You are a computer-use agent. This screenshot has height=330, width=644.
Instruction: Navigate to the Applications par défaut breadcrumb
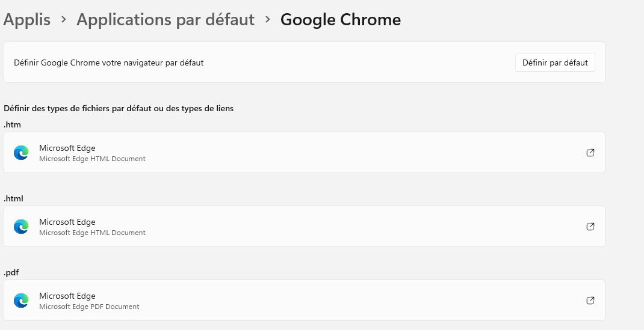[x=166, y=20]
